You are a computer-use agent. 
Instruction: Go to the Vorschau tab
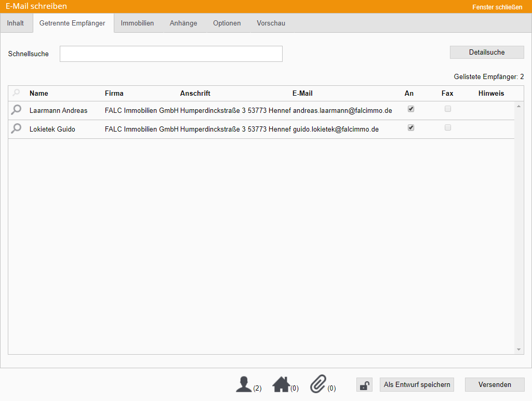click(x=271, y=23)
